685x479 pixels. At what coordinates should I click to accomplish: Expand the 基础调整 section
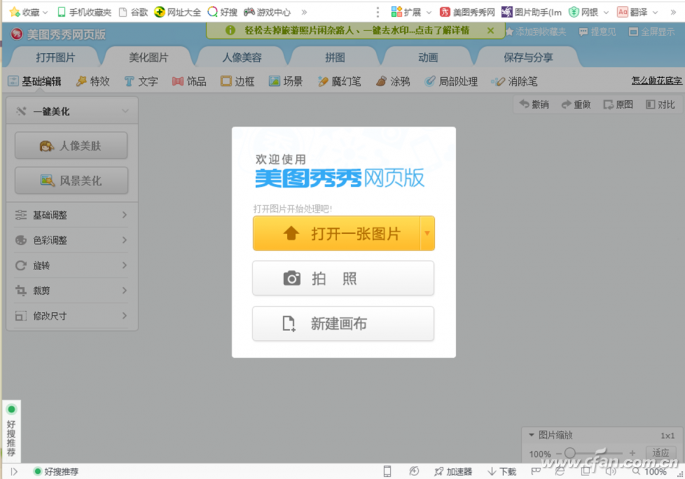pyautogui.click(x=72, y=215)
